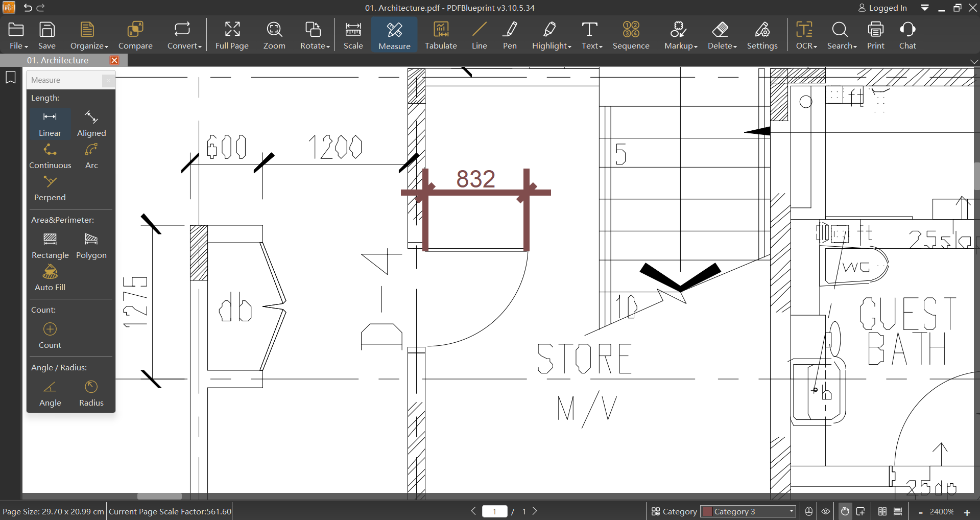Select the Linear length tool

[50, 124]
